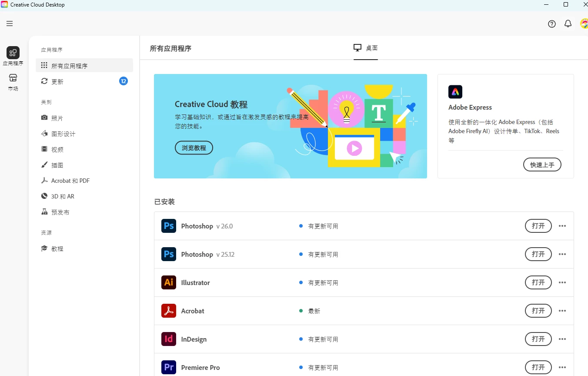Click the Illustrator app icon
Image resolution: width=588 pixels, height=376 pixels.
[x=169, y=282]
